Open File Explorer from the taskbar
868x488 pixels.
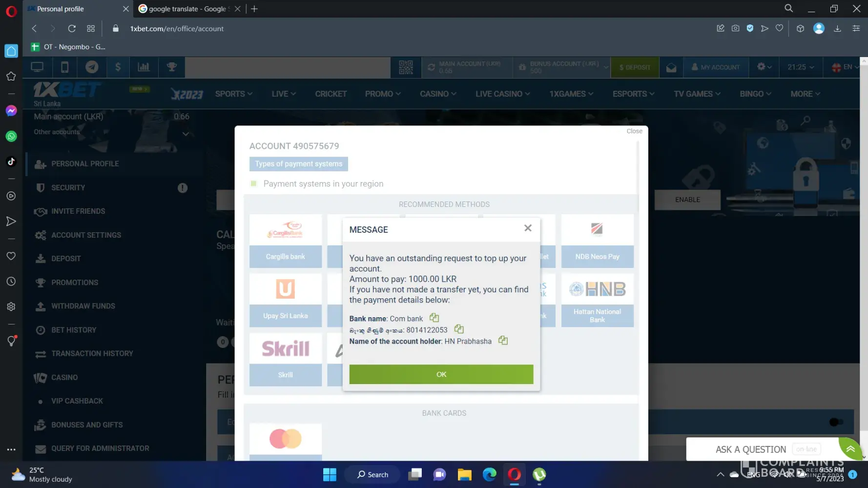[464, 475]
